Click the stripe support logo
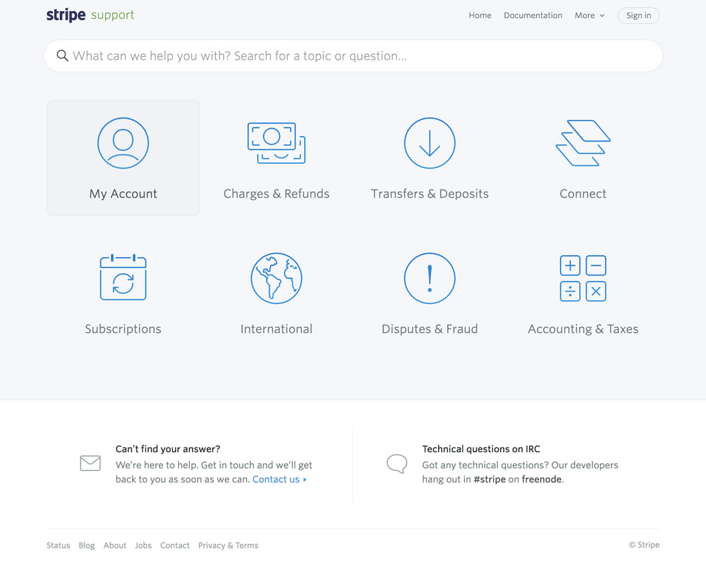 click(x=90, y=15)
